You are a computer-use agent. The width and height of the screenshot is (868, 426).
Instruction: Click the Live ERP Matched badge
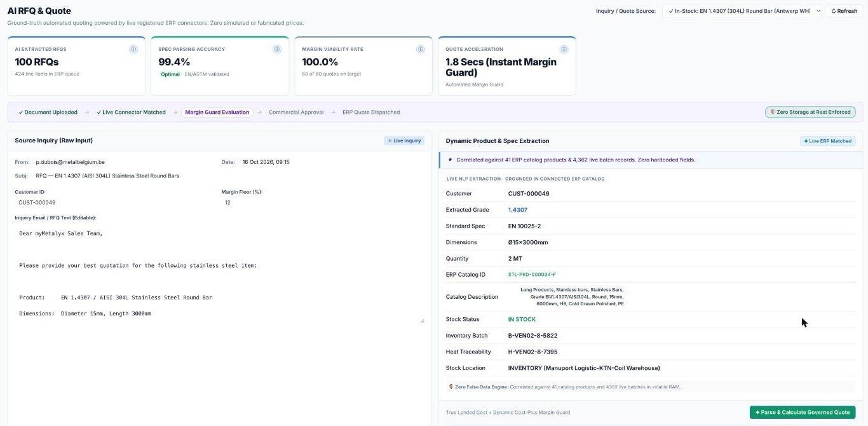tap(828, 141)
